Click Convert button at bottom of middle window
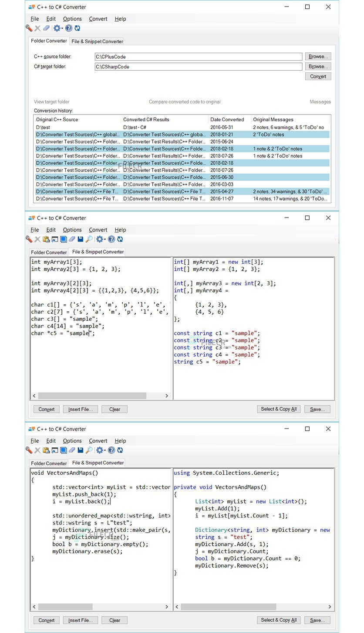Viewport: 364px width, 633px height. (x=47, y=409)
